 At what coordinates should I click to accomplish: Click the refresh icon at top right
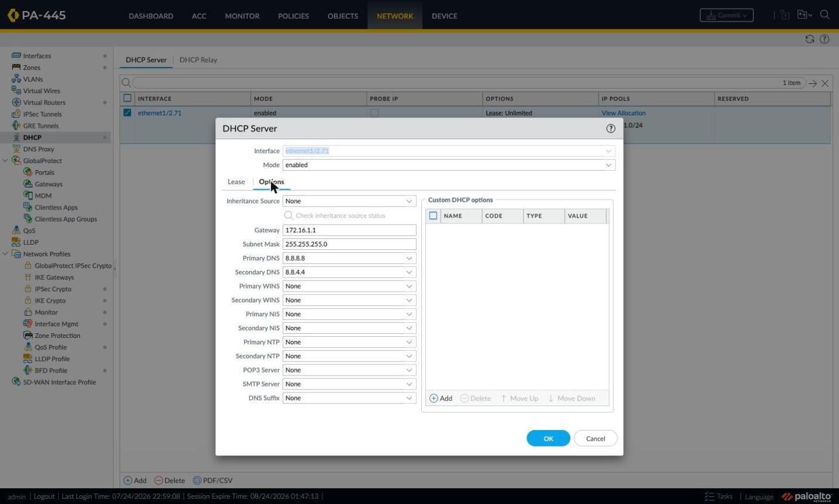(x=810, y=39)
